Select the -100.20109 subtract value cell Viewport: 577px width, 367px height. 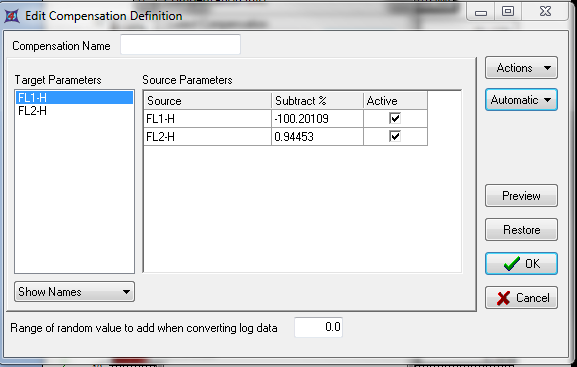[x=317, y=119]
